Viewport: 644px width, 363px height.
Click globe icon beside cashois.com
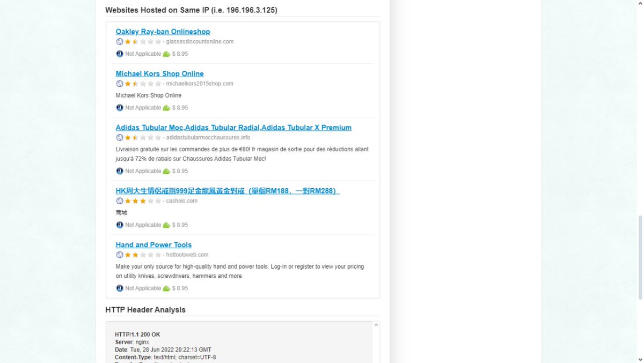(x=120, y=201)
